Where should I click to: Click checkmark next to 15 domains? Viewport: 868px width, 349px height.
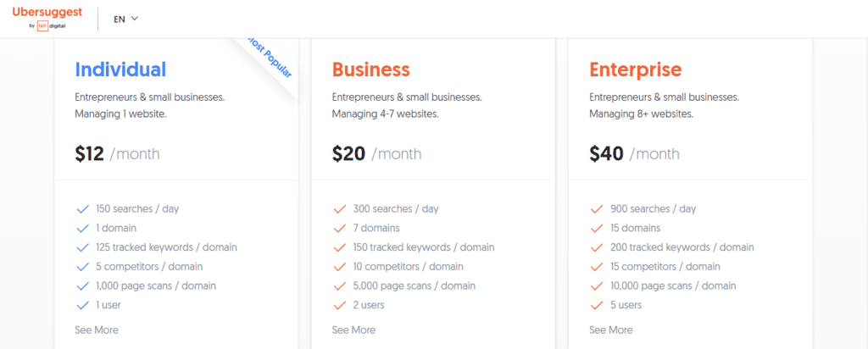(597, 229)
